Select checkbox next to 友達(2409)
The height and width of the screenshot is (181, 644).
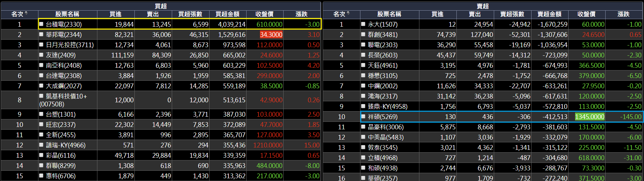41,55
